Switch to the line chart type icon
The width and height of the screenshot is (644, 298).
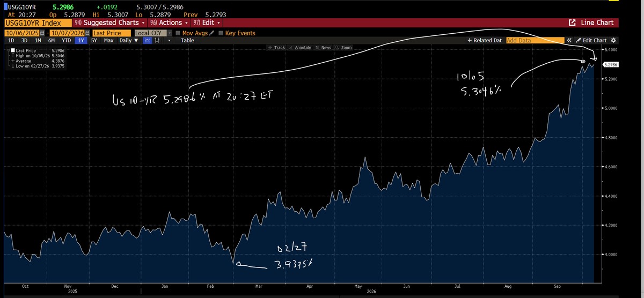click(x=147, y=40)
